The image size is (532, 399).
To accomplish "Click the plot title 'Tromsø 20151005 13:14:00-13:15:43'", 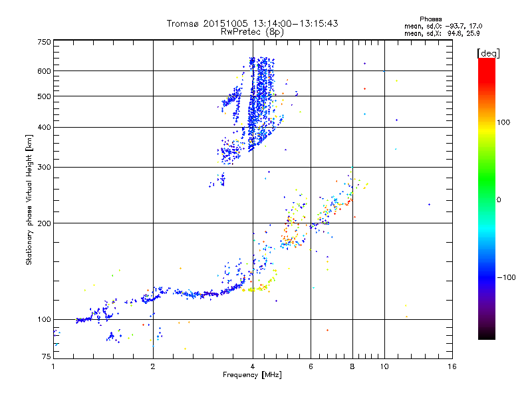I will coord(252,23).
